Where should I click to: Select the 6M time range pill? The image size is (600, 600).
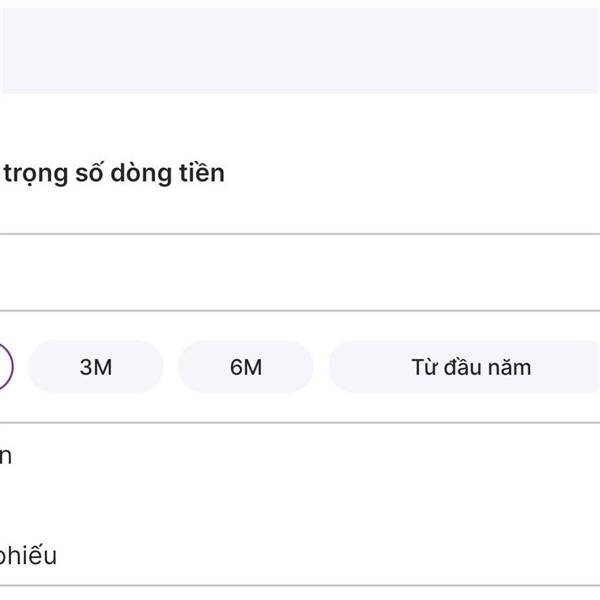(x=246, y=367)
